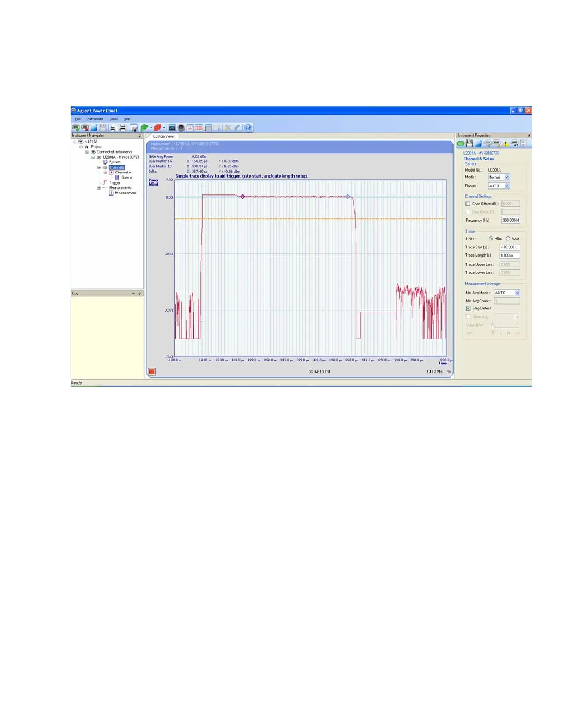Image resolution: width=588 pixels, height=706 pixels.
Task: Click the list icon at Instrument Properties toolbar end
Action: click(x=524, y=143)
